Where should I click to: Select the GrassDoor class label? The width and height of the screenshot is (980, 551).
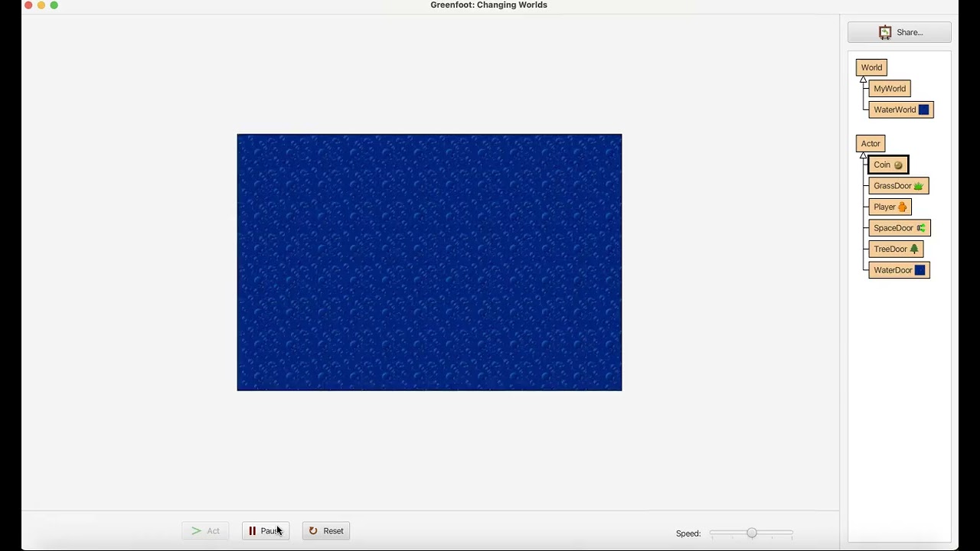[893, 186]
